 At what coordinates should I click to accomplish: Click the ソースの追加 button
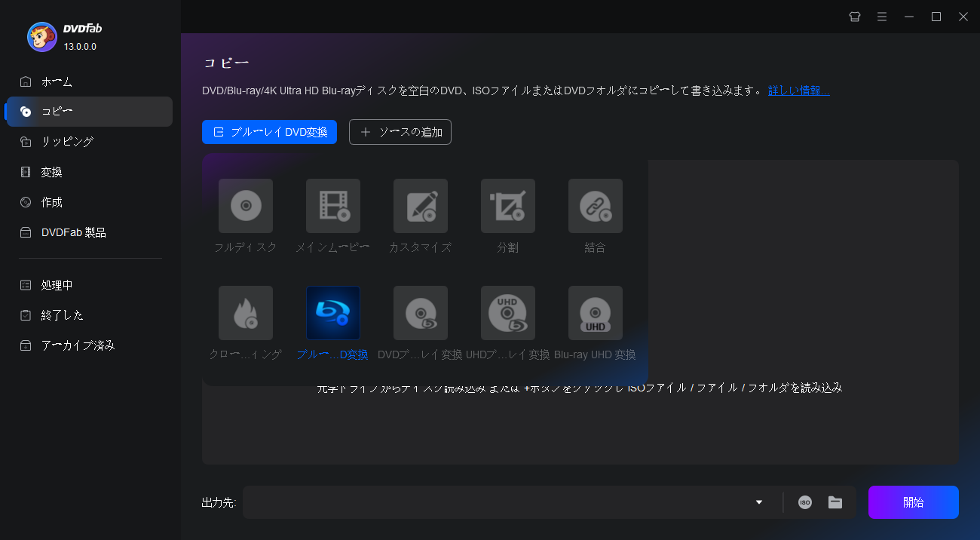tap(400, 132)
